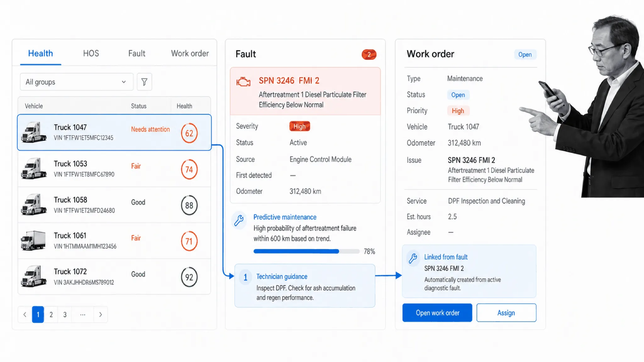Go to next page arrow

tap(101, 315)
